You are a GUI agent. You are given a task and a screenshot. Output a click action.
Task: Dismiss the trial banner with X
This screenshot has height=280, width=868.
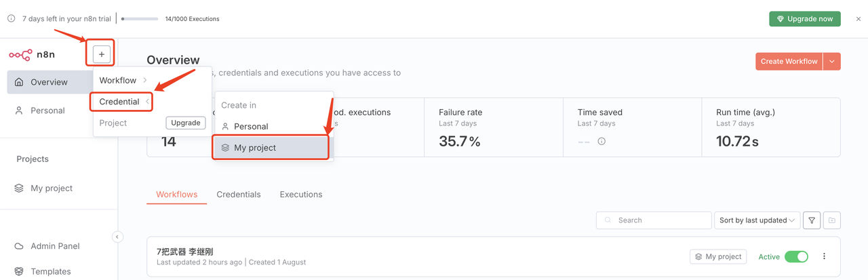[858, 19]
